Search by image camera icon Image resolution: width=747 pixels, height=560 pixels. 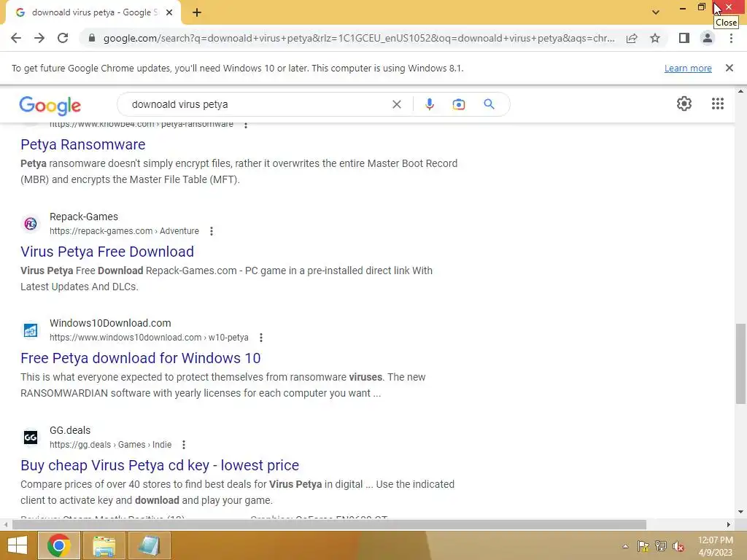click(x=458, y=104)
